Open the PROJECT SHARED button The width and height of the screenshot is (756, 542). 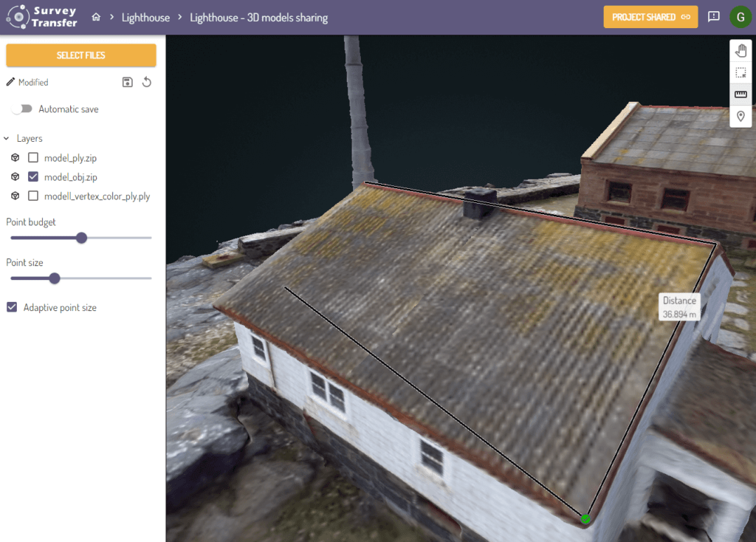click(650, 16)
